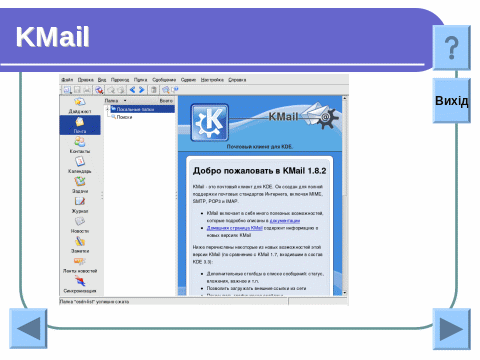Click the Папка column header dropdown arrow
The image size is (480, 360).
pyautogui.click(x=125, y=100)
